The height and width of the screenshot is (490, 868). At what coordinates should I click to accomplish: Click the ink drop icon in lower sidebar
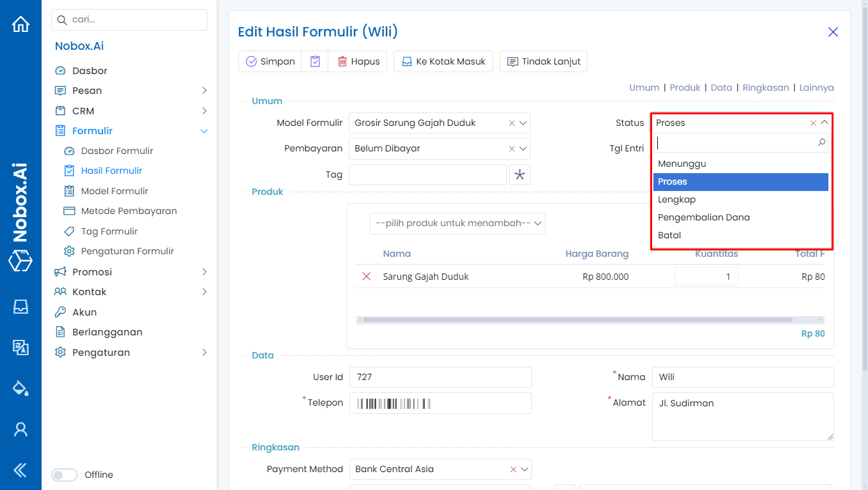[20, 388]
